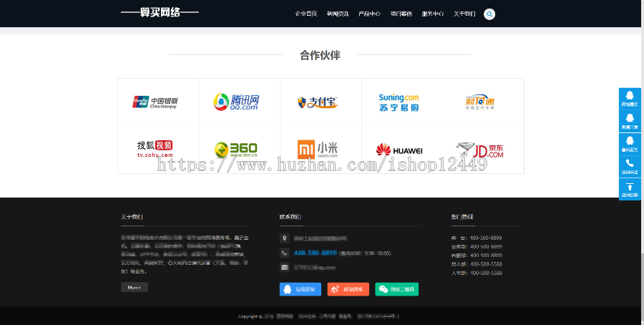Open the Tenpay (财付通) partner logo
Image resolution: width=644 pixels, height=325 pixels.
pyautogui.click(x=479, y=102)
